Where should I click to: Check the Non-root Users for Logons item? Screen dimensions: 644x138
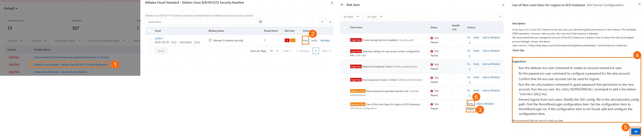[345, 106]
